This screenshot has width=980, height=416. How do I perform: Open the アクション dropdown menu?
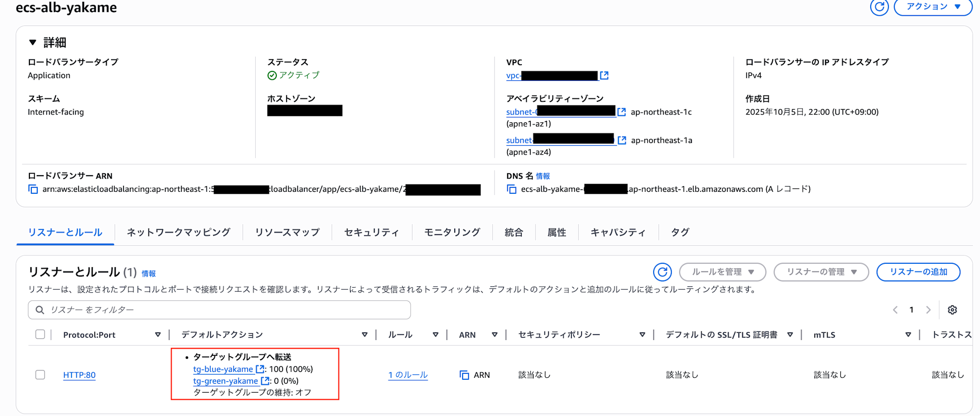(932, 7)
